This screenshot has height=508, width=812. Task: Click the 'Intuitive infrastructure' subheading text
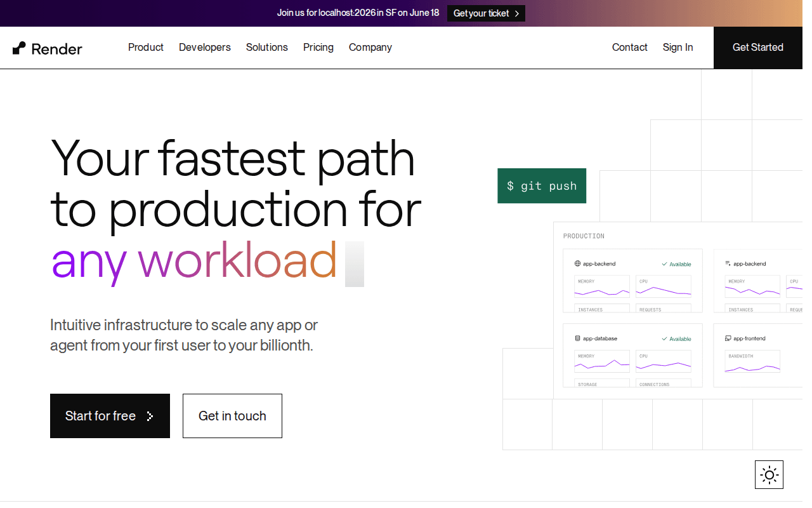pos(184,335)
